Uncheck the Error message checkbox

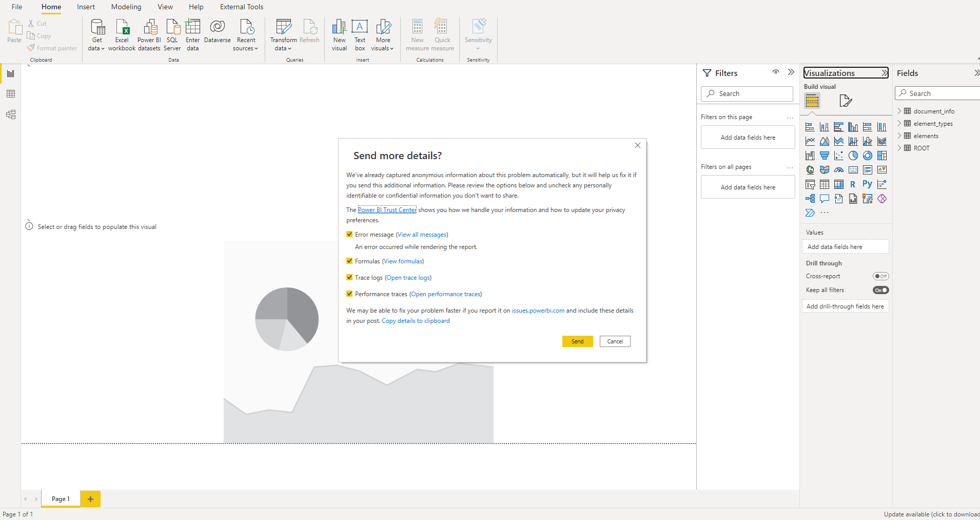349,234
